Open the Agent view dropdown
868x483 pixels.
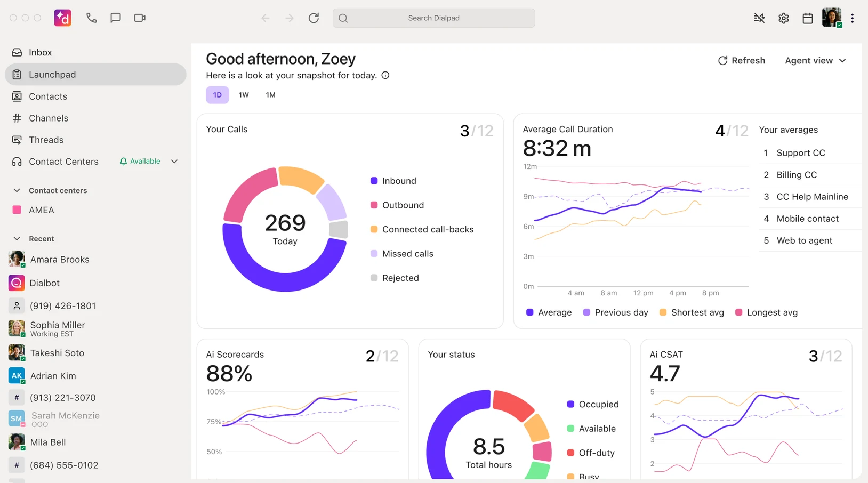tap(815, 61)
